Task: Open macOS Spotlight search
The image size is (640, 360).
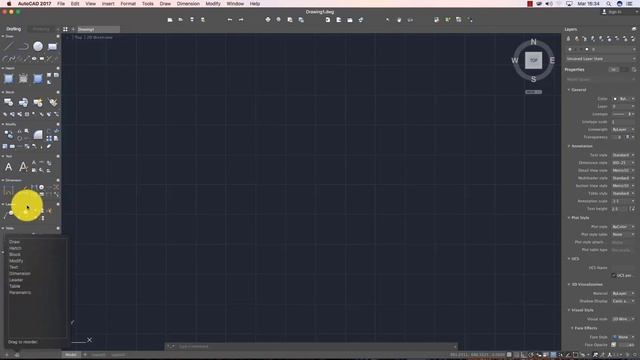Action: (609, 4)
